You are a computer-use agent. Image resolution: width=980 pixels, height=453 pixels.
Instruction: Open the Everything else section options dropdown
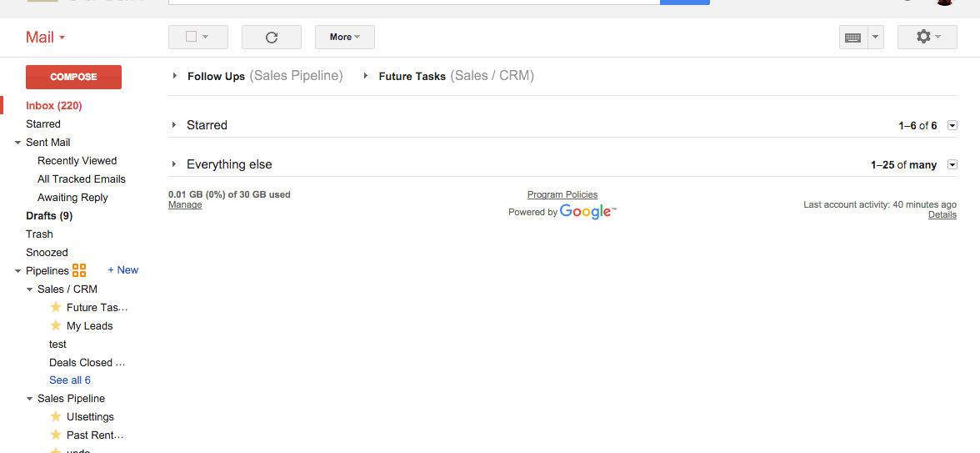(x=952, y=164)
